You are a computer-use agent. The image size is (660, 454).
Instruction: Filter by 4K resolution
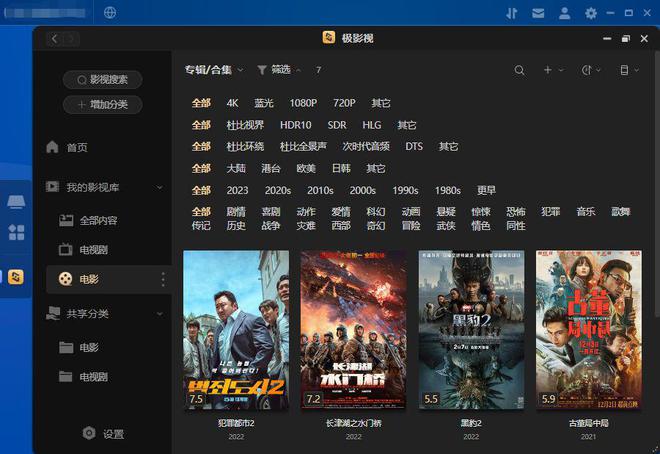click(232, 103)
